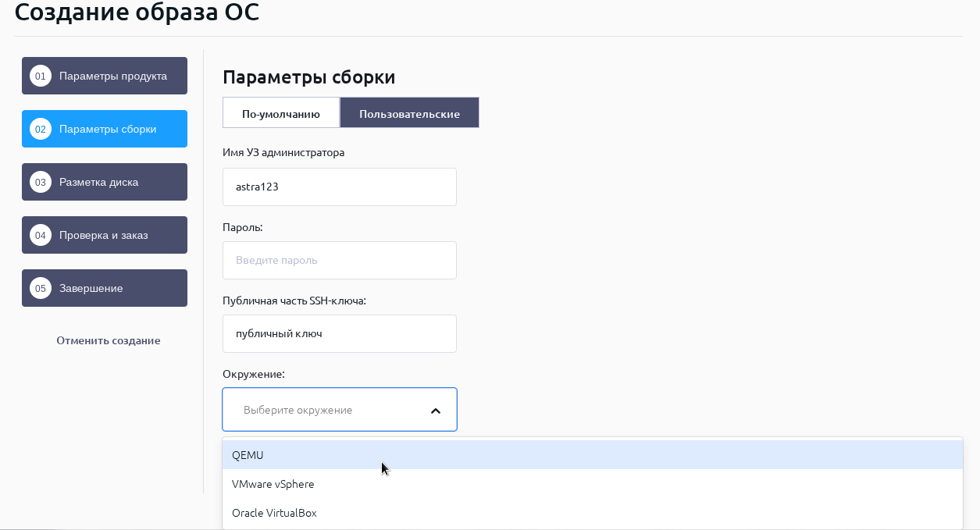The width and height of the screenshot is (980, 530).
Task: Go to the Параметры продукта step
Action: [112, 76]
